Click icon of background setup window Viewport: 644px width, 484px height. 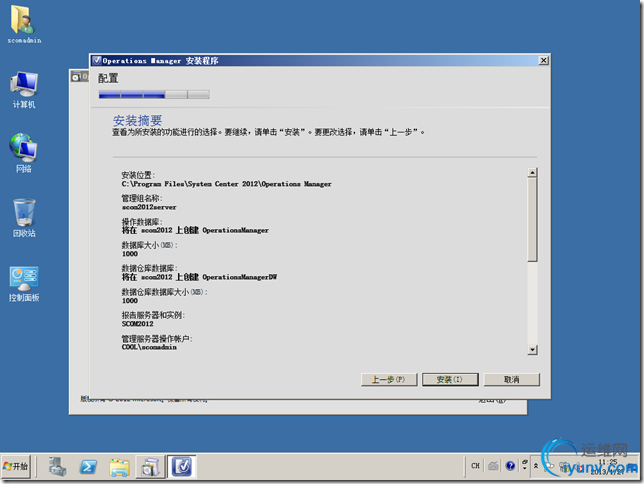(76, 77)
